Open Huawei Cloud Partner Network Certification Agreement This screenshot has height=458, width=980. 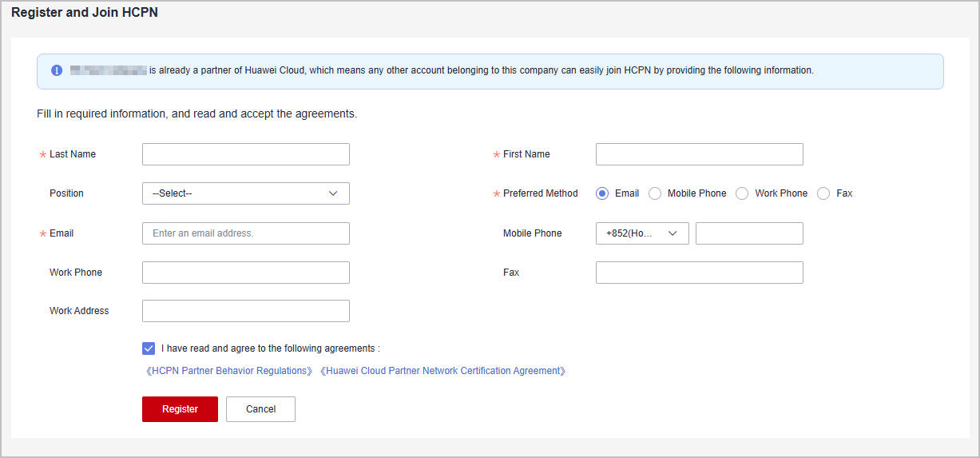[443, 371]
